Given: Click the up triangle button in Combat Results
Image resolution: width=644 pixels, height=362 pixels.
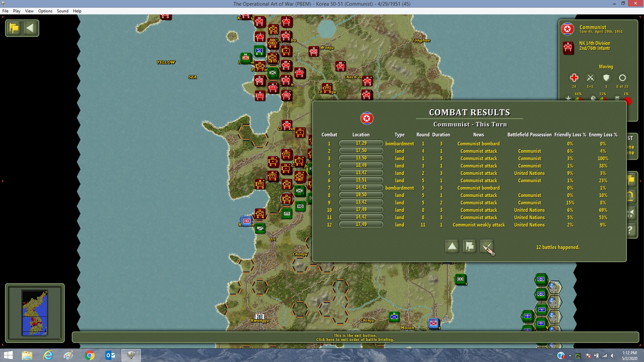Looking at the screenshot, I should coord(452,246).
